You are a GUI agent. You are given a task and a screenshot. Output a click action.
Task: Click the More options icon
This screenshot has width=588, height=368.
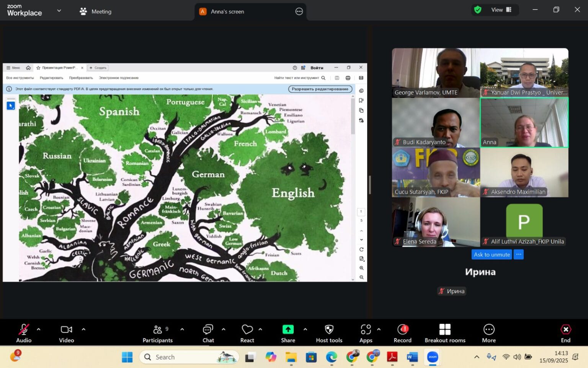[x=488, y=333]
